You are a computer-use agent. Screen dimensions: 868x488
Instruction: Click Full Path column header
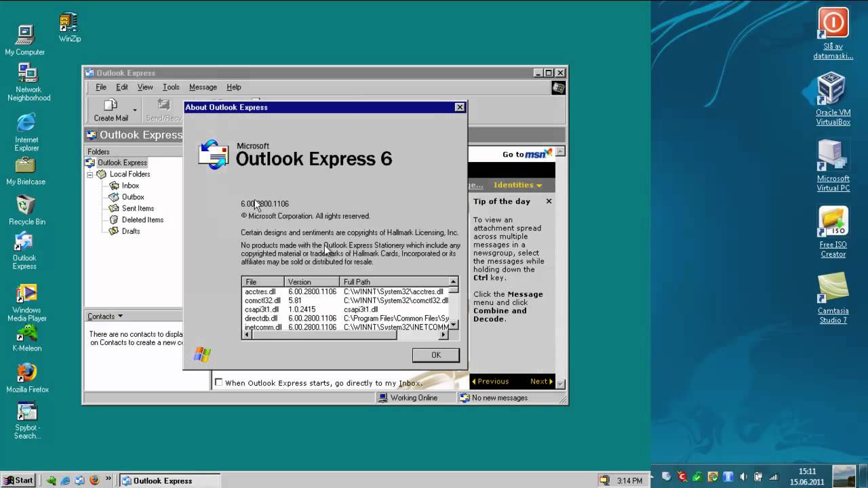(x=395, y=282)
